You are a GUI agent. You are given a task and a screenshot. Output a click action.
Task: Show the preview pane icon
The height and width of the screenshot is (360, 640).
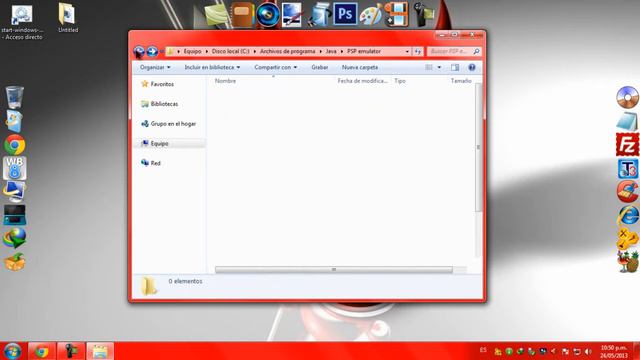(455, 67)
